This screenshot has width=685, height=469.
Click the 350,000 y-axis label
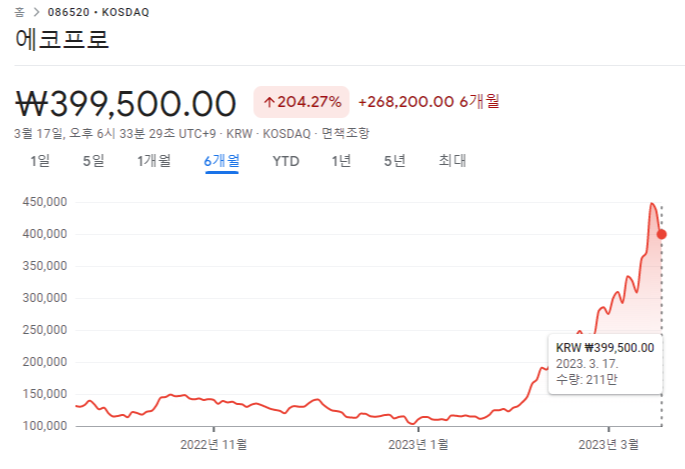45,266
